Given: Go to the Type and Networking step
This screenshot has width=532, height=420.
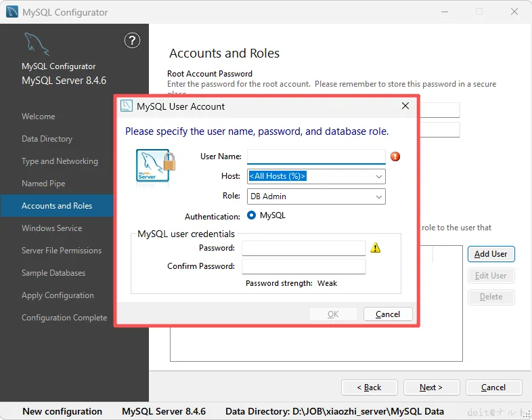Looking at the screenshot, I should (x=60, y=161).
